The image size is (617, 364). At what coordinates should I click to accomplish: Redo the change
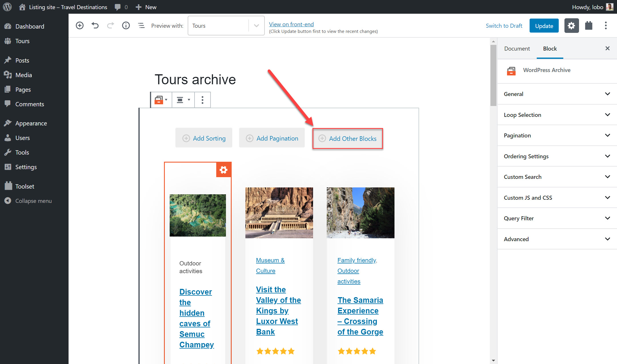[111, 25]
